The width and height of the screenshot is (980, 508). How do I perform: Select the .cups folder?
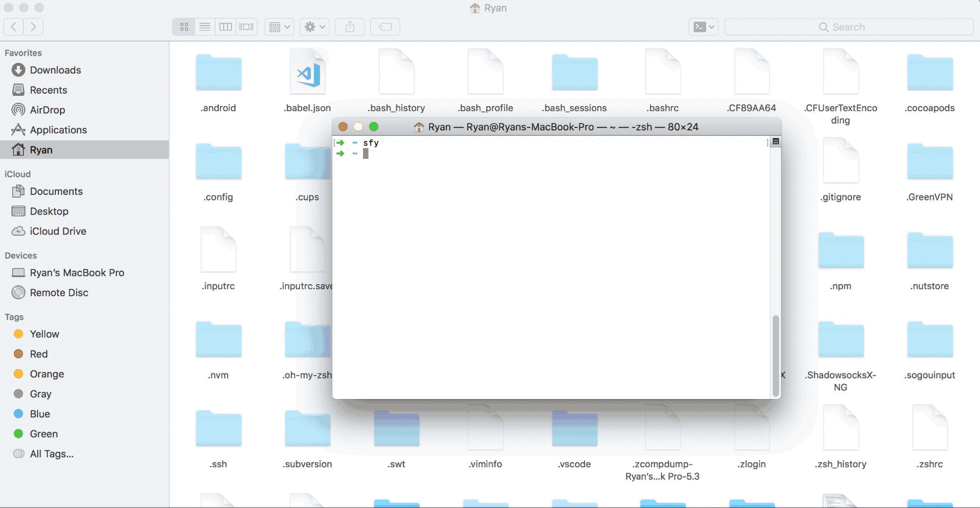(308, 162)
